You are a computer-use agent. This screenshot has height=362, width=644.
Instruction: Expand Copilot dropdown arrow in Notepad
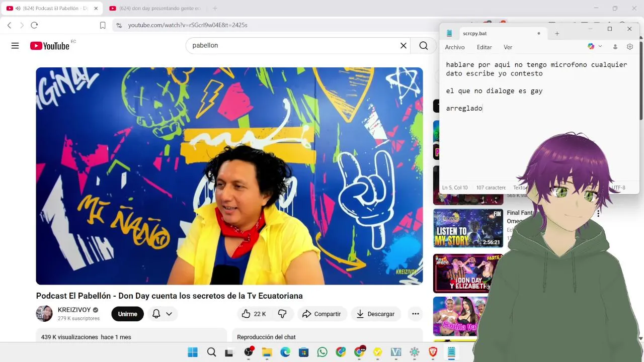pyautogui.click(x=600, y=47)
